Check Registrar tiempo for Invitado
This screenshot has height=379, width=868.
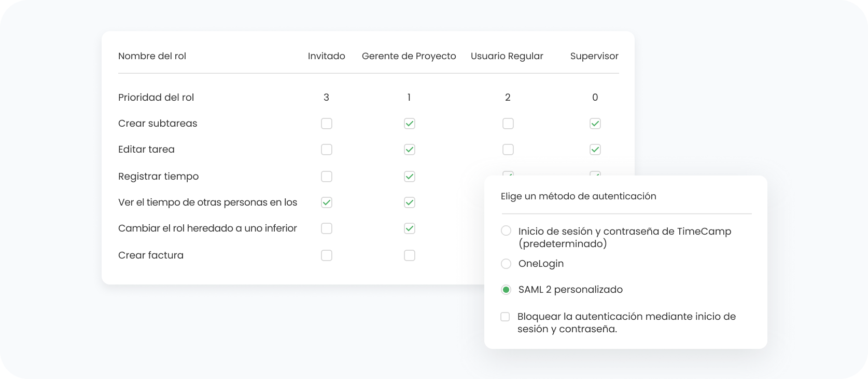(327, 177)
